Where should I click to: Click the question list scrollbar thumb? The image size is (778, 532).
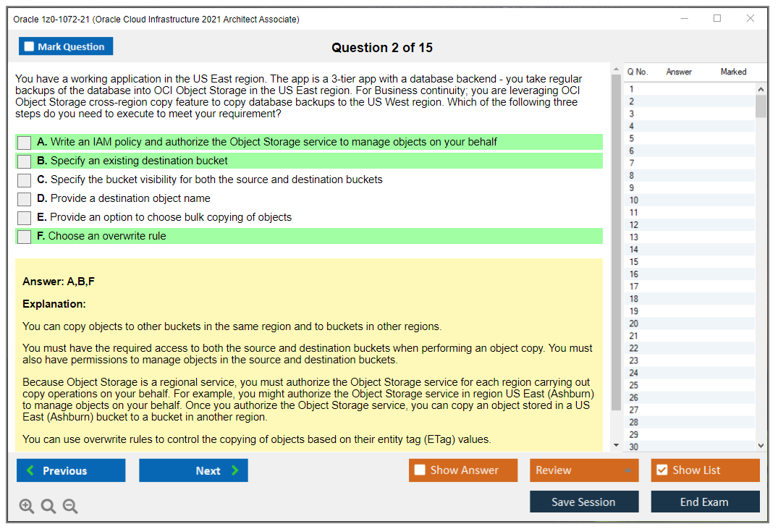coord(761,106)
